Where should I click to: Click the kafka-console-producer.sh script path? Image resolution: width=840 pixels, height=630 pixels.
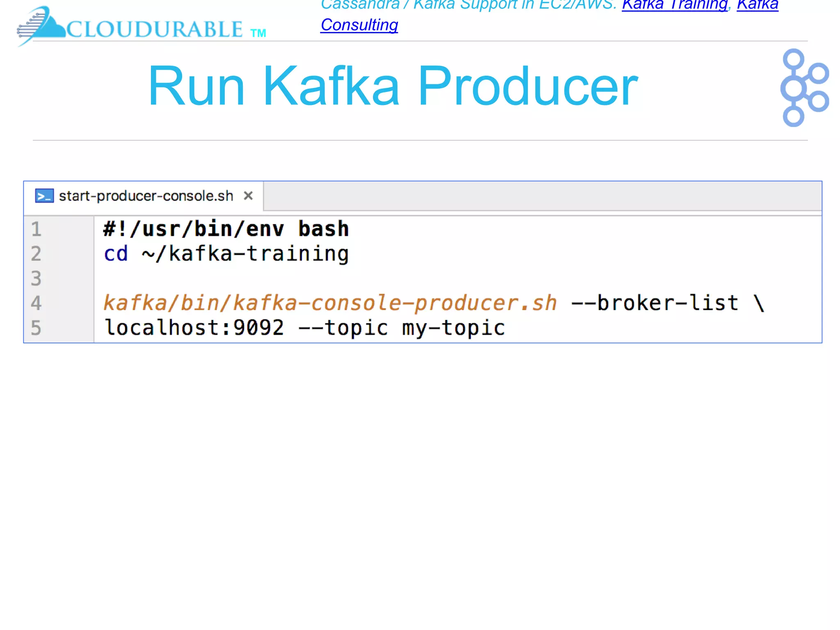click(330, 303)
